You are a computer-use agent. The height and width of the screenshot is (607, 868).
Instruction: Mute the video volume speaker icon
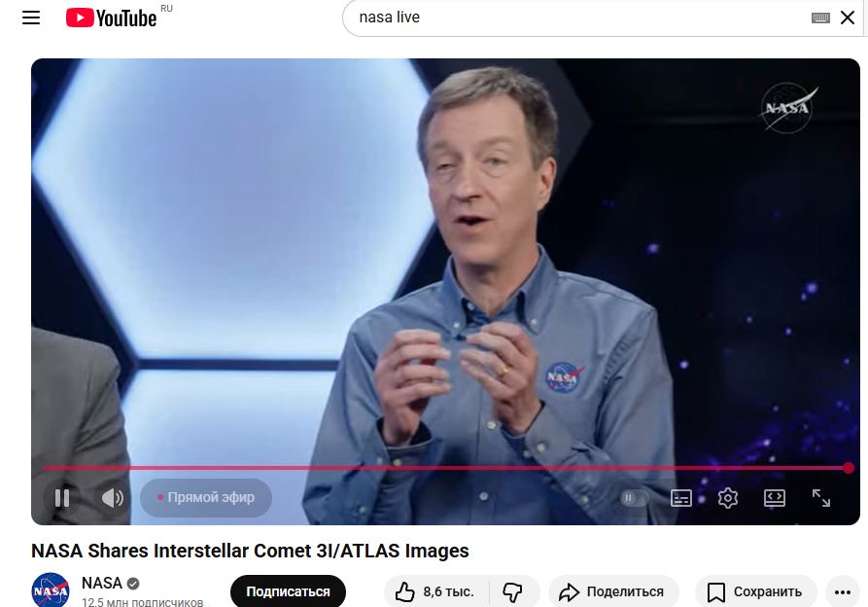pyautogui.click(x=113, y=498)
